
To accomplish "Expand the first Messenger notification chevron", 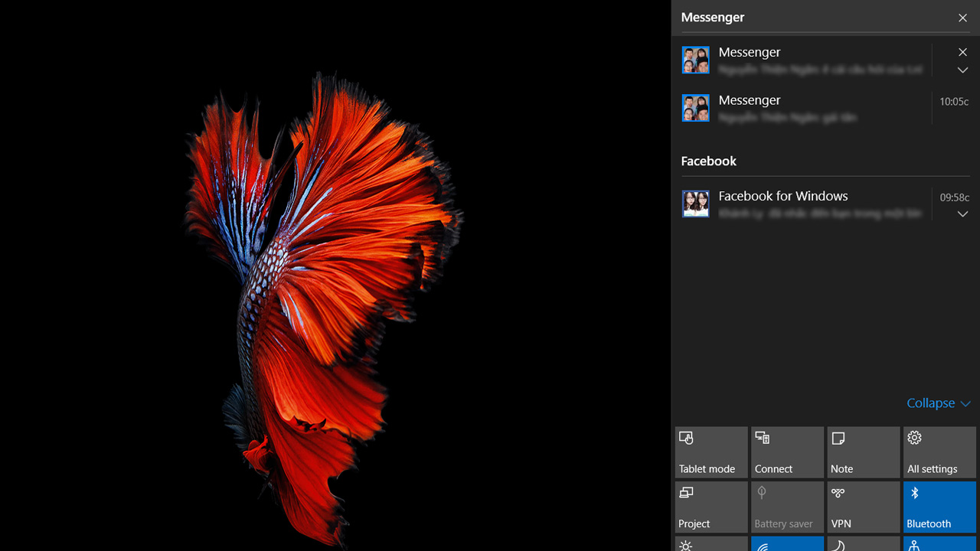I will (x=962, y=70).
